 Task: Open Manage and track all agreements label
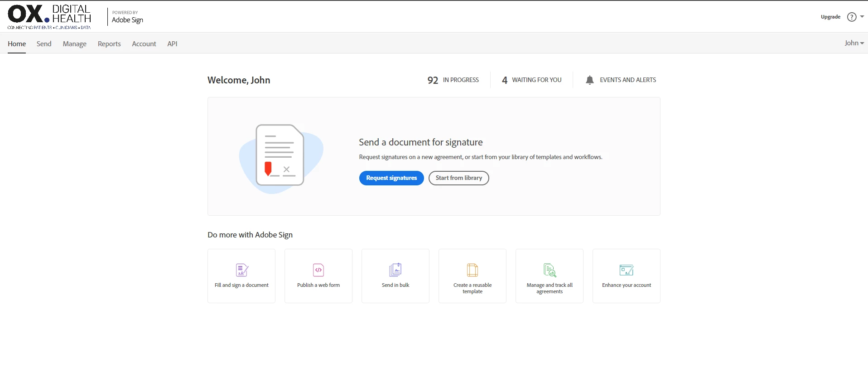(x=550, y=288)
